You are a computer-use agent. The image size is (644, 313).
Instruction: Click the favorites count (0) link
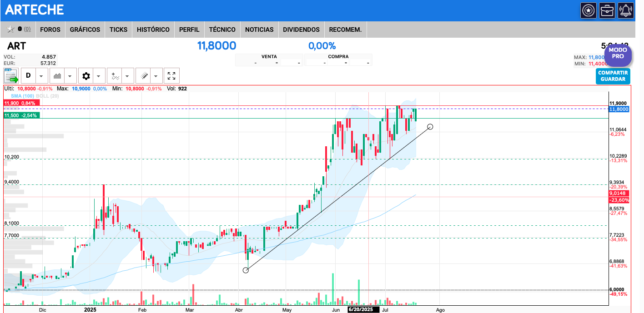point(27,29)
